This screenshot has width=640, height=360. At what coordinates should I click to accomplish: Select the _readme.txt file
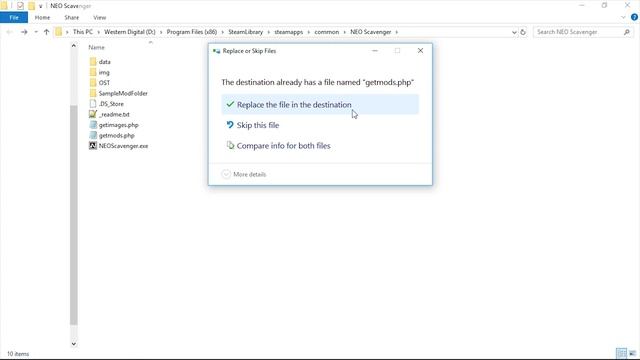click(x=114, y=114)
